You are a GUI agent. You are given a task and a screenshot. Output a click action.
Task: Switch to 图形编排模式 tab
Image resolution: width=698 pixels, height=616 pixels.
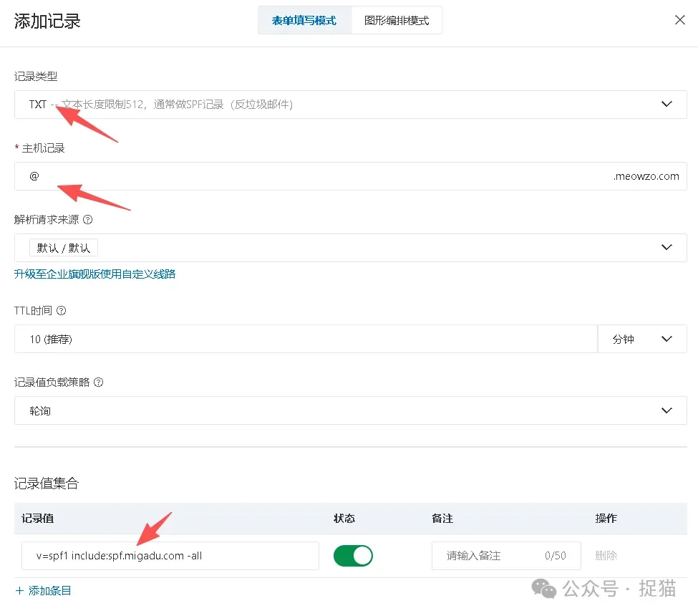pyautogui.click(x=397, y=21)
